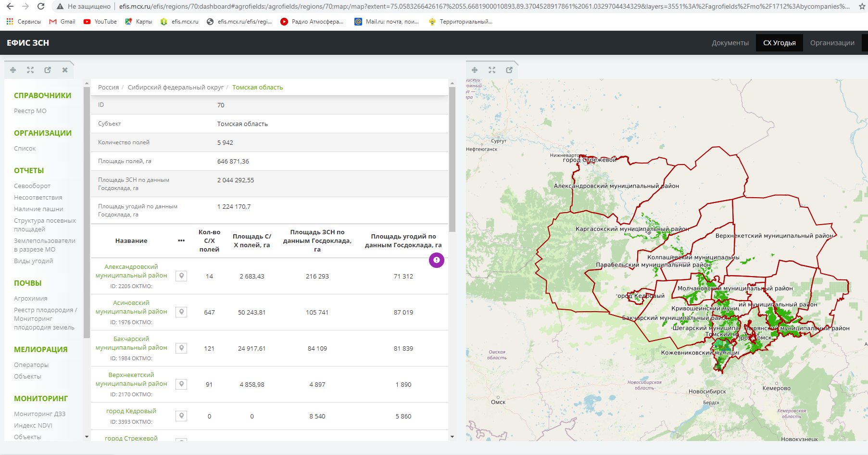Image resolution: width=868 pixels, height=455 pixels.
Task: Select Индекс NDVI under Мониторинг
Action: (x=33, y=426)
